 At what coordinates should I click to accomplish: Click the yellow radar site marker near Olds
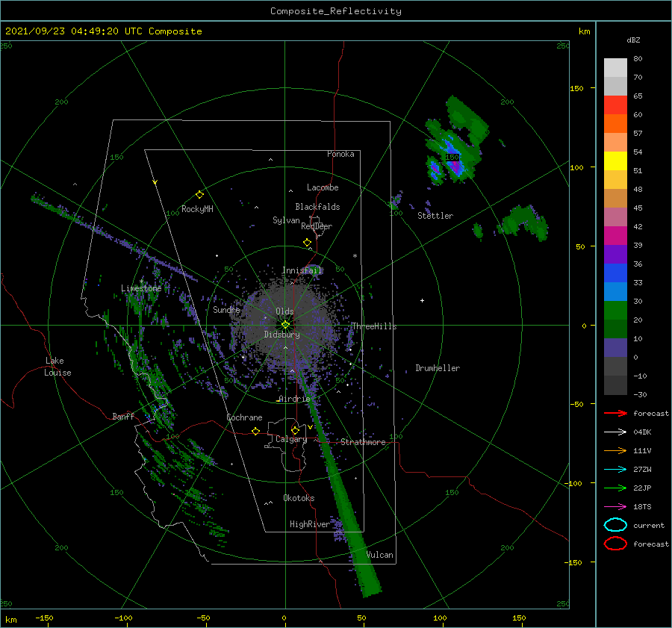[285, 325]
